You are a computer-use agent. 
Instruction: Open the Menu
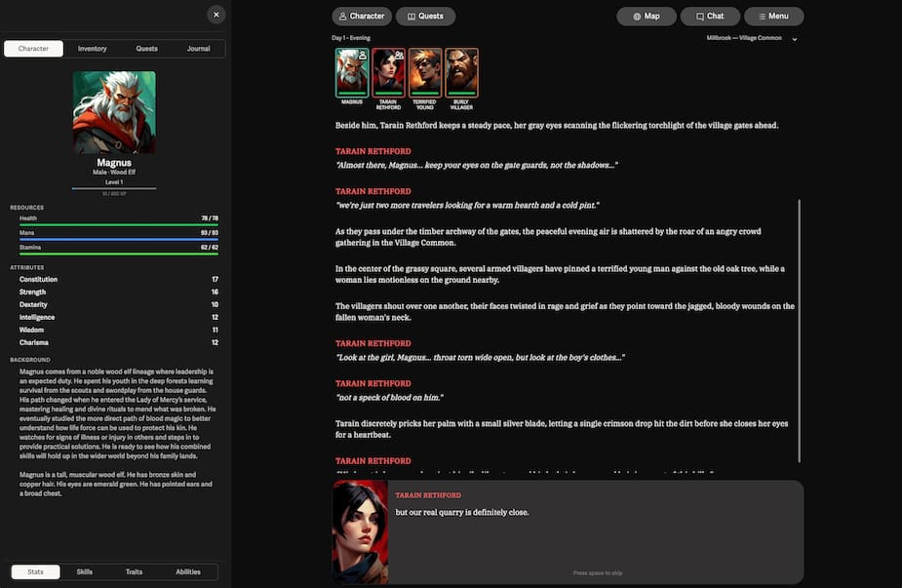coord(774,17)
